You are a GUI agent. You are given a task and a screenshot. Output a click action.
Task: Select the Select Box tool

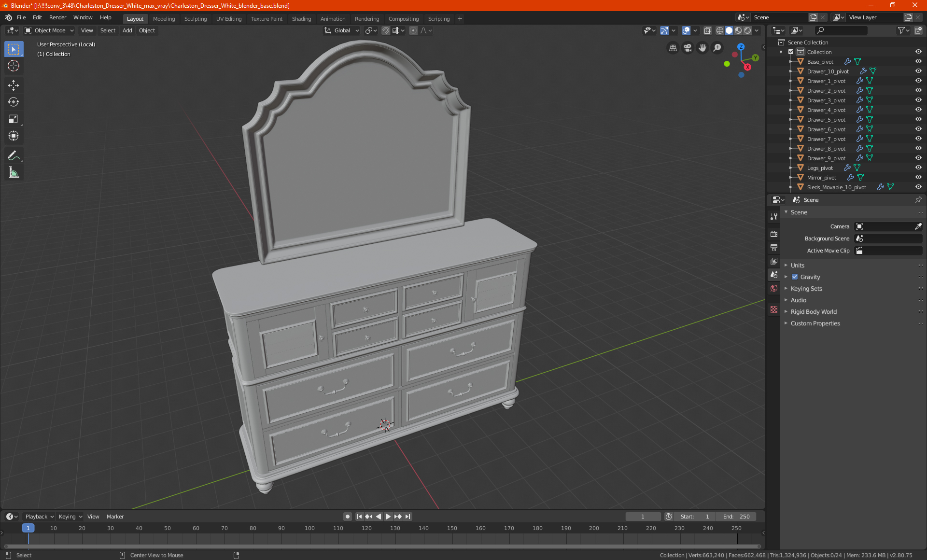coord(14,49)
